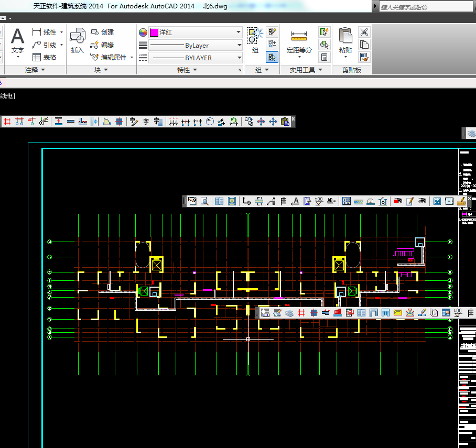Image resolution: width=476 pixels, height=448 pixels.
Task: Click the 插入 block insert button
Action: coord(78,41)
